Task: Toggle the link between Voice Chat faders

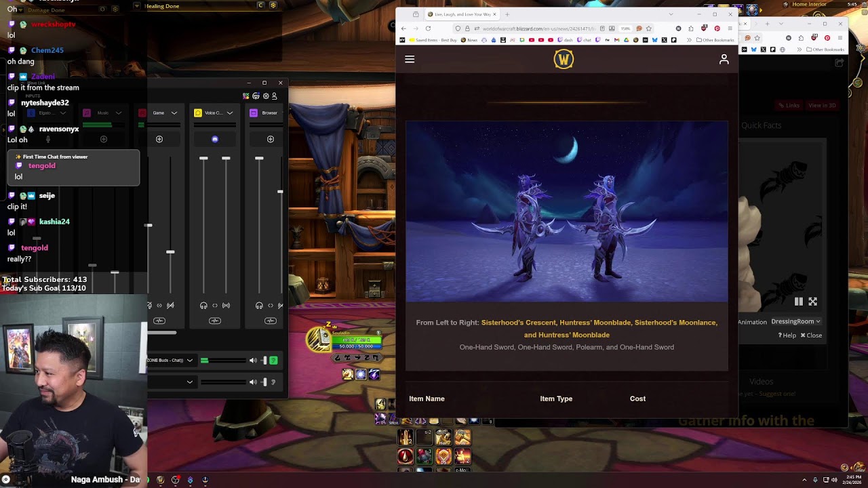Action: 215,306
